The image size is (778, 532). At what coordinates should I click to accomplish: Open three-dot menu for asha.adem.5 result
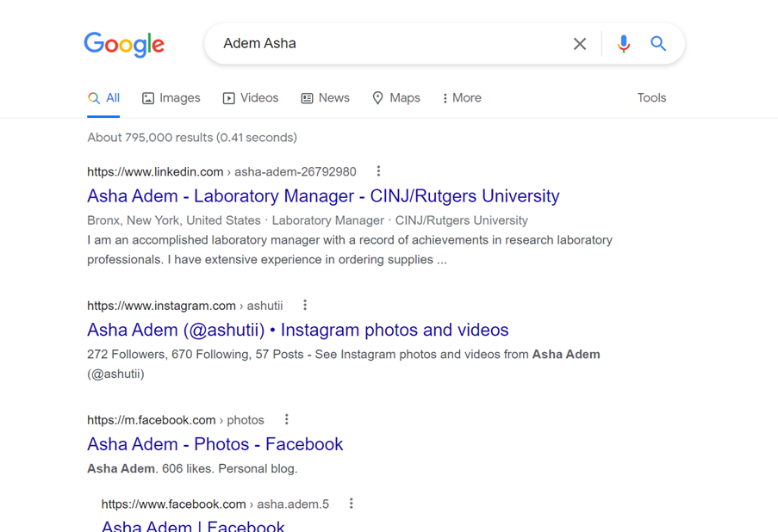point(352,504)
